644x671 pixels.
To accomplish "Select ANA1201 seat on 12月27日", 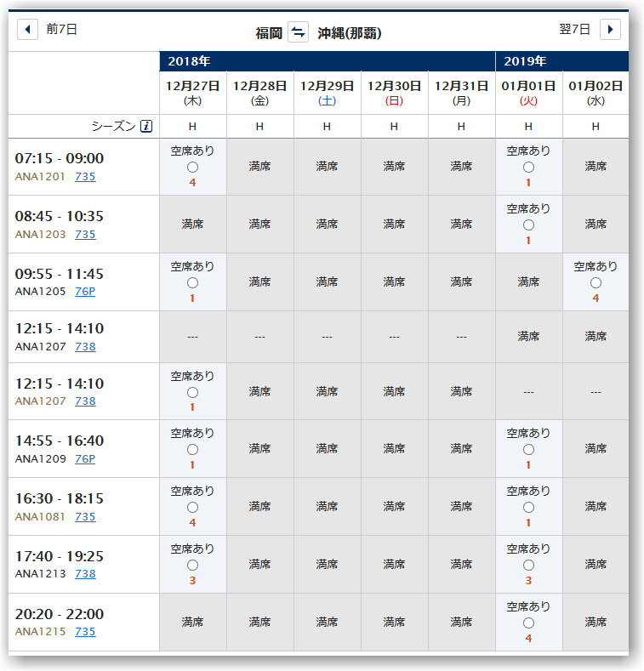I will (x=192, y=168).
